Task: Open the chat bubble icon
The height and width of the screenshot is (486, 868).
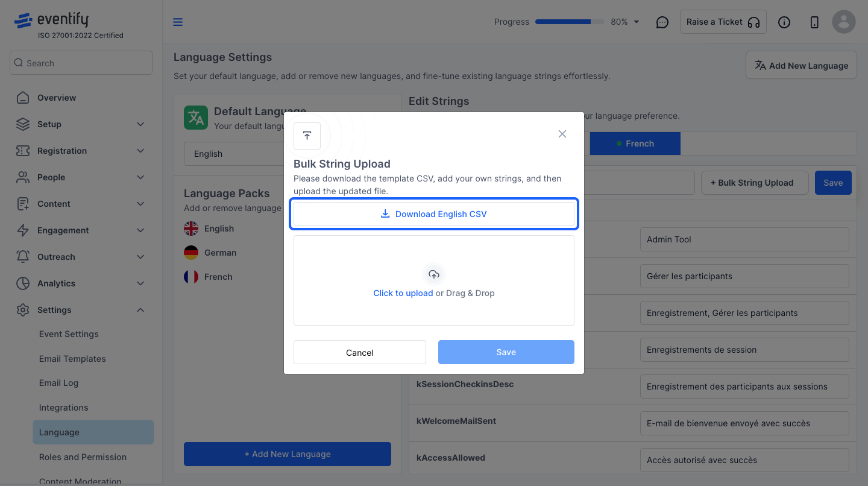Action: [x=662, y=22]
